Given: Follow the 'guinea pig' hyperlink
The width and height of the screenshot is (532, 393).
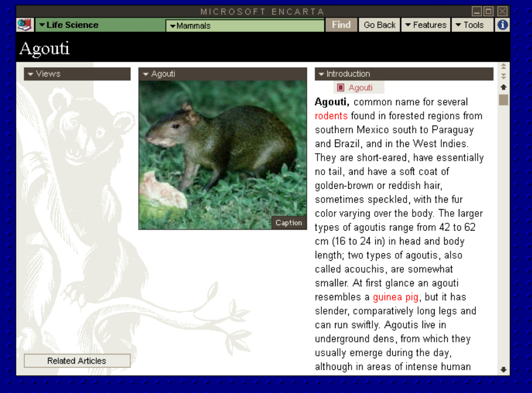Looking at the screenshot, I should pyautogui.click(x=396, y=297).
